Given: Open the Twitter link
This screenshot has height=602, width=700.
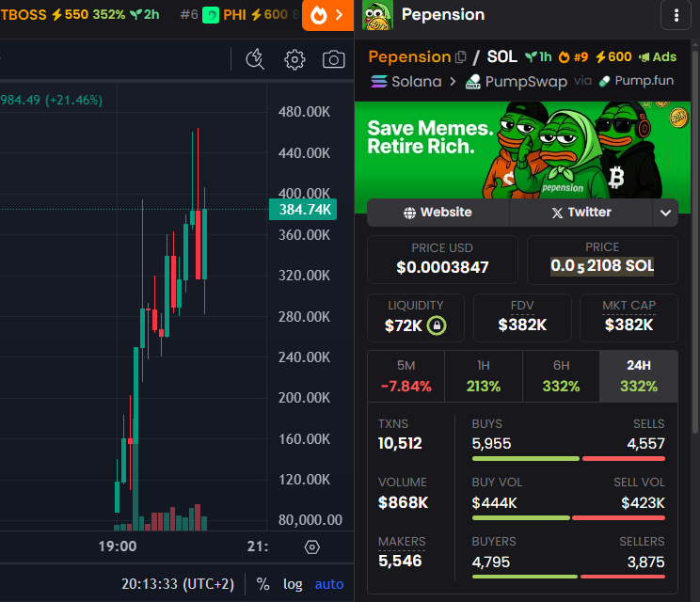Looking at the screenshot, I should pyautogui.click(x=581, y=213).
